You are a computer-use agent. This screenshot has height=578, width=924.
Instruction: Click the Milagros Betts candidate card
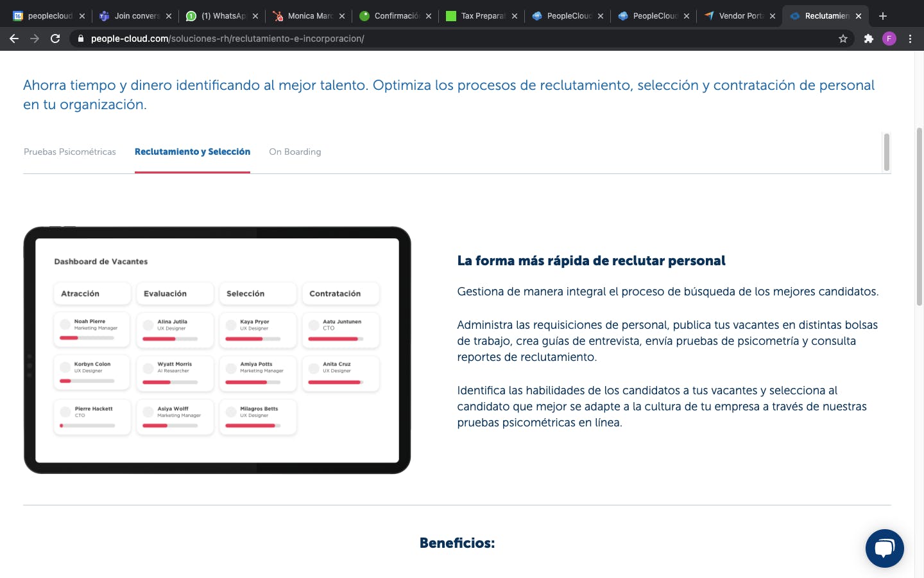pyautogui.click(x=258, y=417)
